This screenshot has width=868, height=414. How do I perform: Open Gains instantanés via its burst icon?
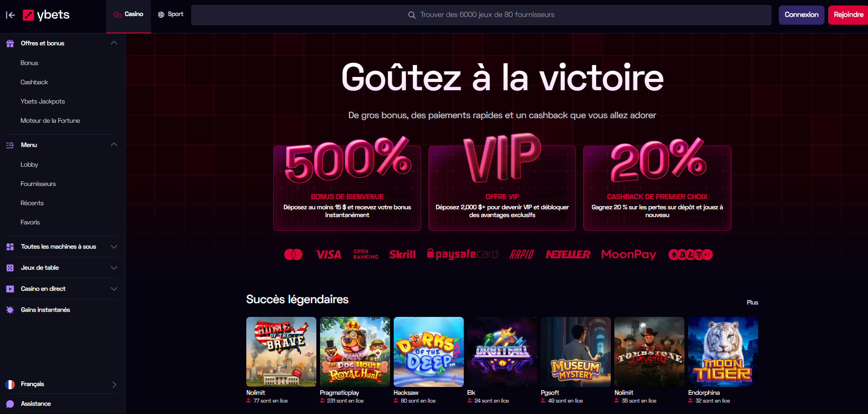pyautogui.click(x=10, y=310)
